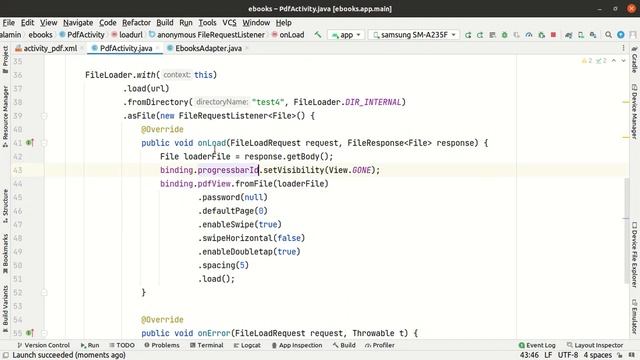This screenshot has width=640, height=360.
Task: Open the Structure tool window
Action: coord(5,206)
